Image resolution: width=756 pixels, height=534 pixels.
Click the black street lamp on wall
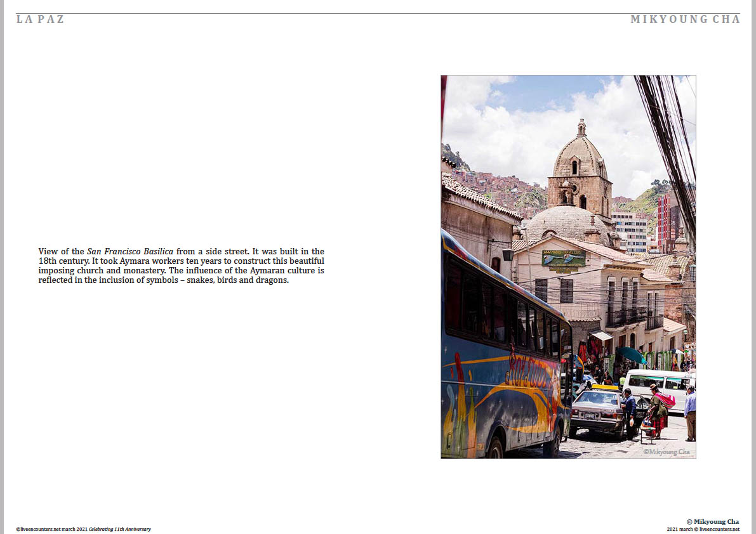508,254
